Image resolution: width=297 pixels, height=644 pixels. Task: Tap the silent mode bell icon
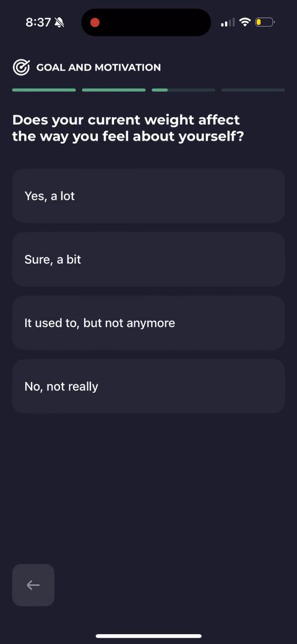pyautogui.click(x=59, y=22)
